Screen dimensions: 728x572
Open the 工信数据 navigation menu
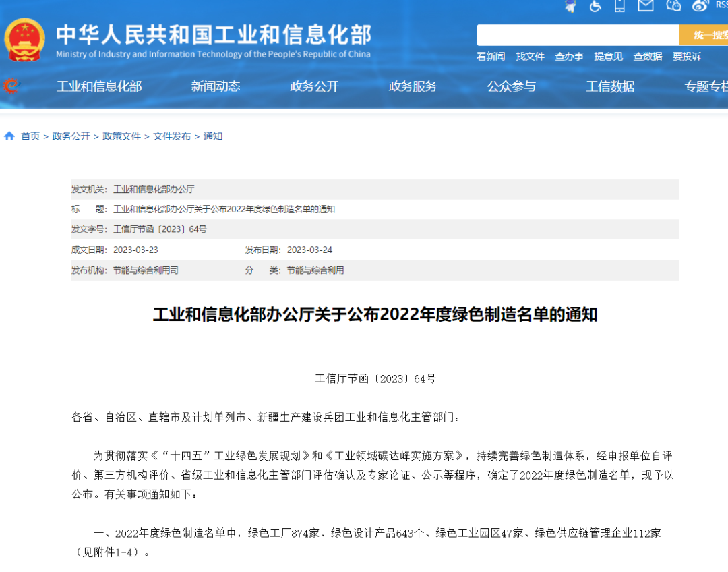[610, 86]
